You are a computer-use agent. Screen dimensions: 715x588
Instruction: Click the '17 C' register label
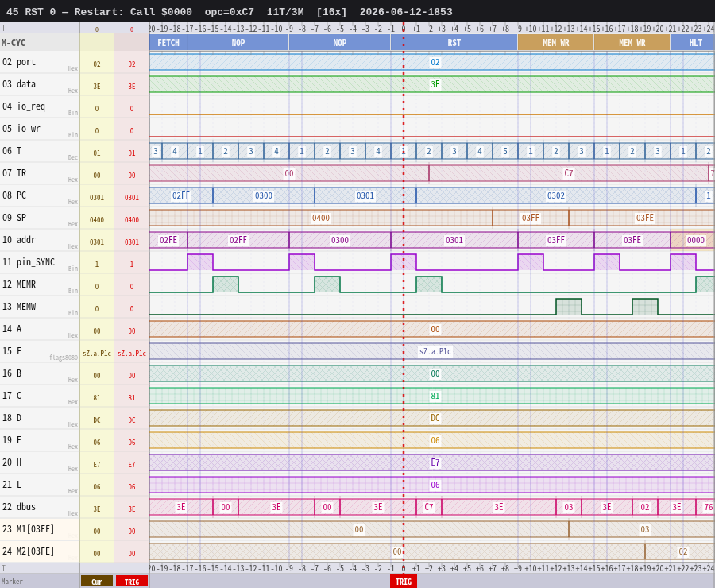pyautogui.click(x=12, y=396)
